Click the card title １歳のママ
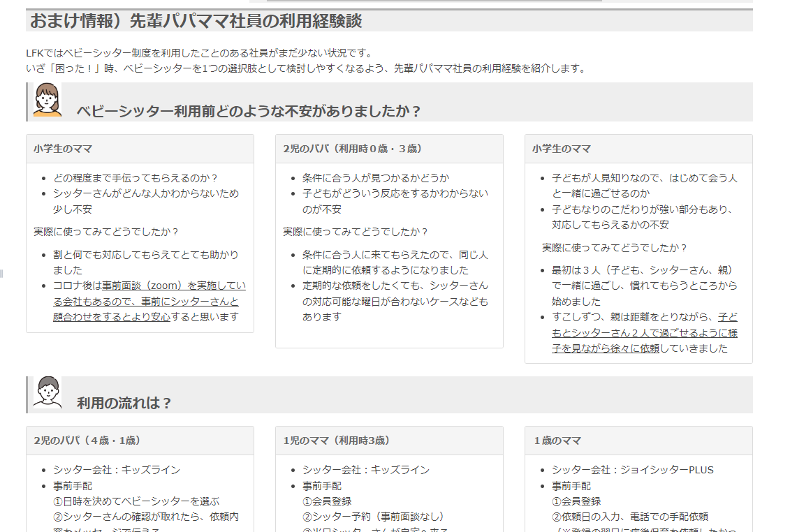This screenshot has width=790, height=532. click(557, 441)
